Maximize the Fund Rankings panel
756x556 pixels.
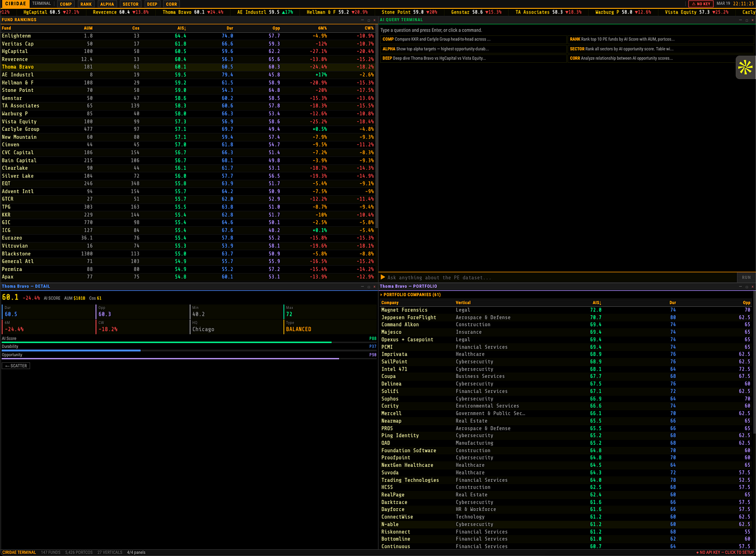[x=369, y=20]
